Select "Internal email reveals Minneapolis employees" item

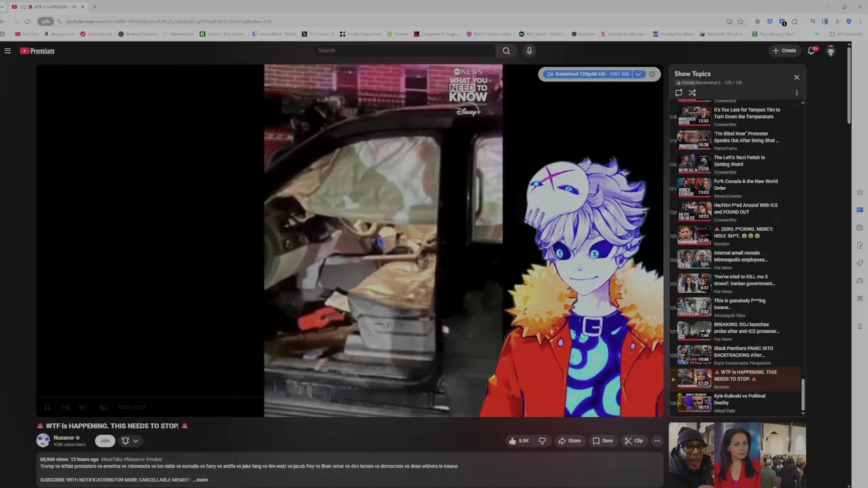736,259
